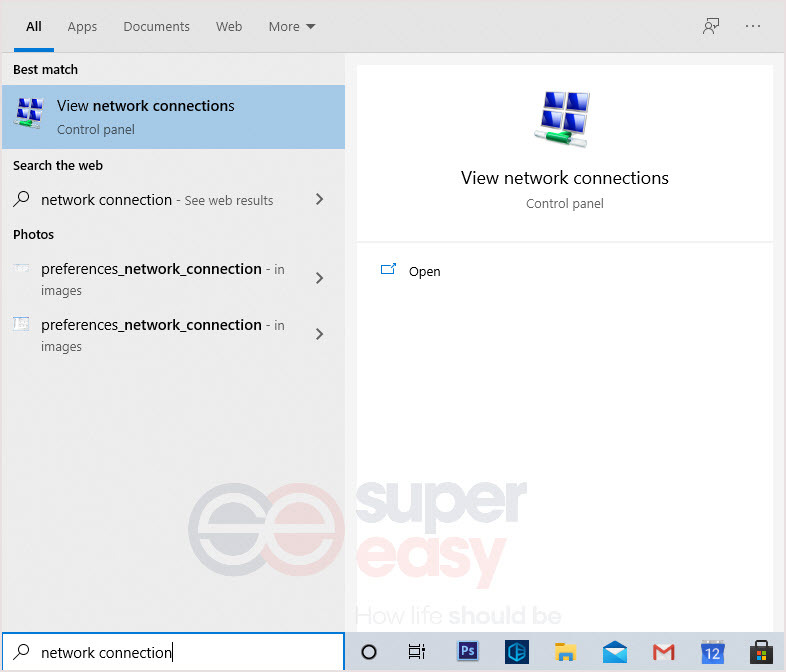The width and height of the screenshot is (786, 672).
Task: Open Photoshop from the taskbar
Action: 467,651
